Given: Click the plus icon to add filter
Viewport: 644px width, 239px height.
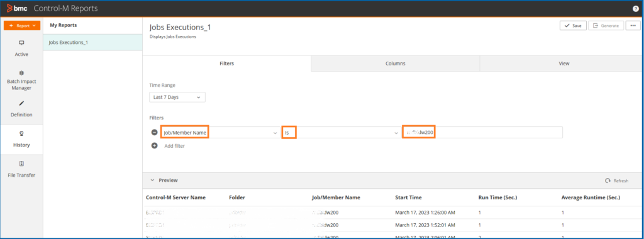Looking at the screenshot, I should click(155, 146).
